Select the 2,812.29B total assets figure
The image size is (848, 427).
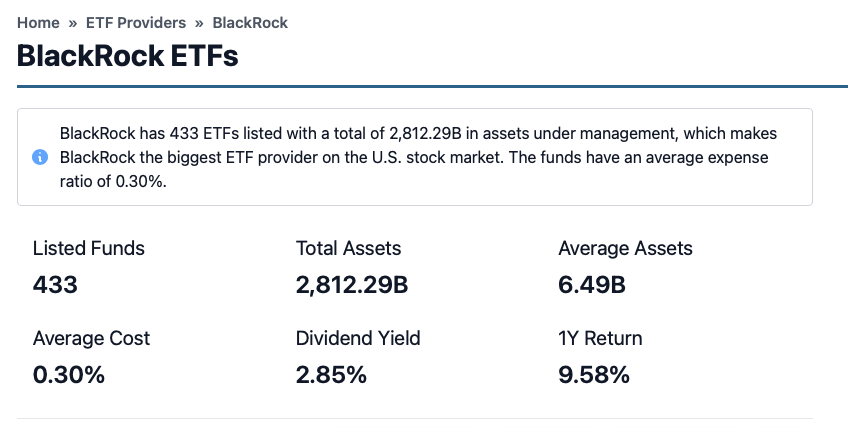(x=352, y=285)
